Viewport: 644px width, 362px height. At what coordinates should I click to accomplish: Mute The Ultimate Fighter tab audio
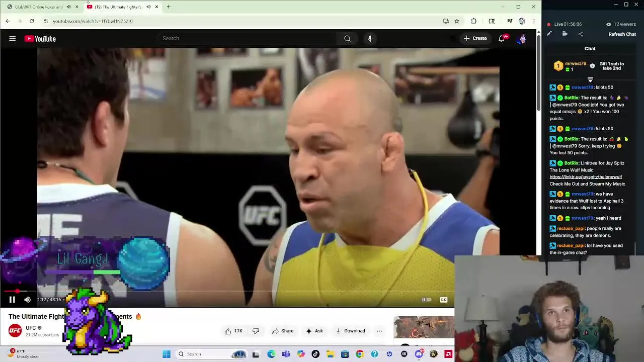(x=148, y=7)
